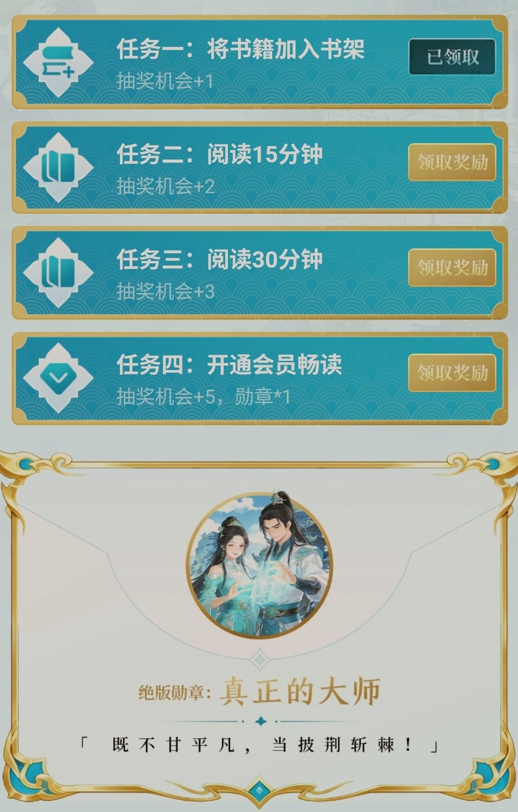518x812 pixels.
Task: Tap the slogan 既不甘平凡，当披荆斩棘！
Action: [x=259, y=745]
